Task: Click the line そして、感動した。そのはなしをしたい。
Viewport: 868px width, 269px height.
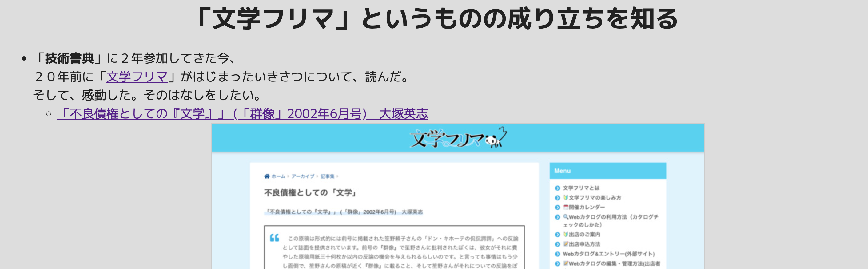Action: coord(147,95)
